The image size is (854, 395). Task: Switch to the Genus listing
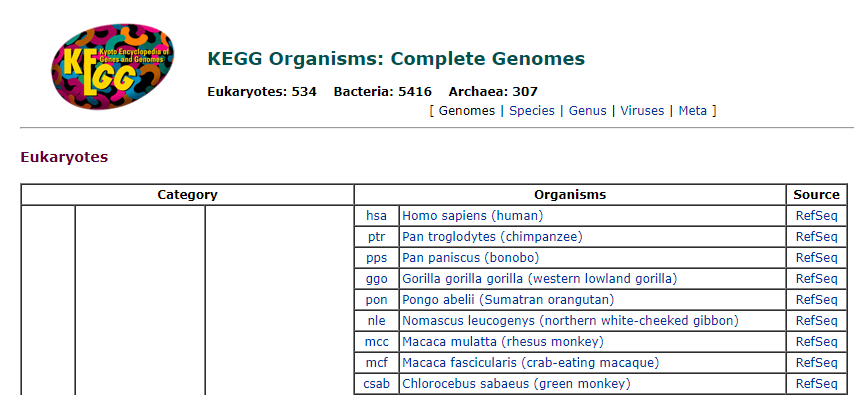point(587,111)
